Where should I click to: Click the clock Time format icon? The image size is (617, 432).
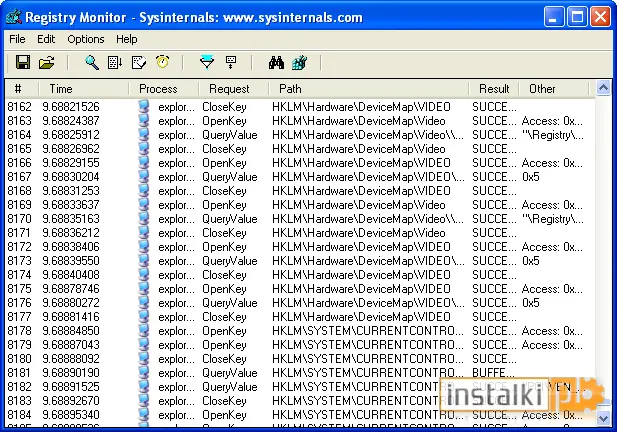click(x=162, y=62)
